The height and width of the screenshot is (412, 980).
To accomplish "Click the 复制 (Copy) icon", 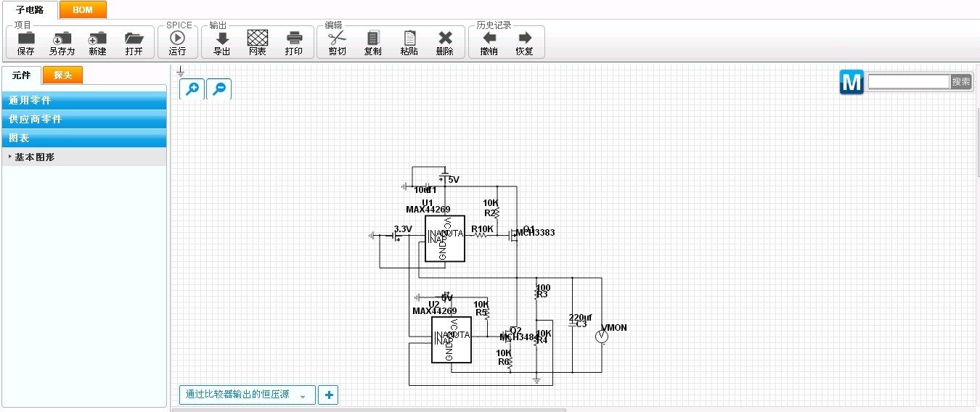I will point(373,38).
